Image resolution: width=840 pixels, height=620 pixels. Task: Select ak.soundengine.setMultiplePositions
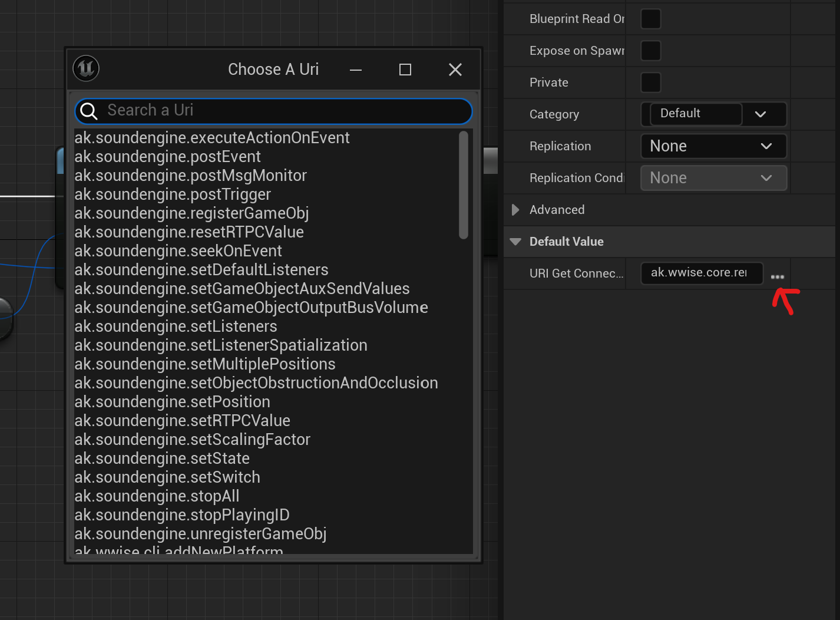coord(205,364)
